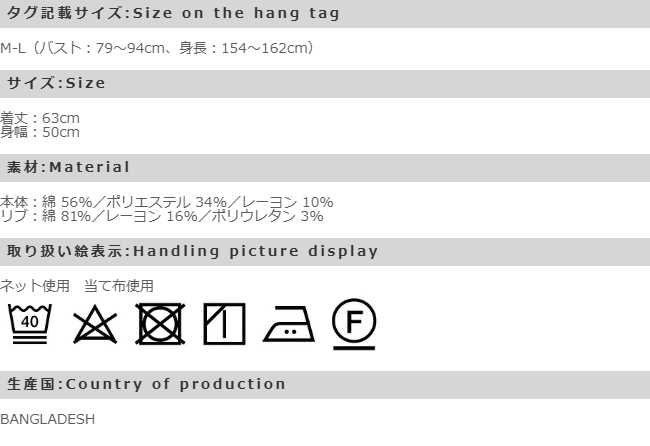Click the line-dry square symbol

pyautogui.click(x=224, y=323)
